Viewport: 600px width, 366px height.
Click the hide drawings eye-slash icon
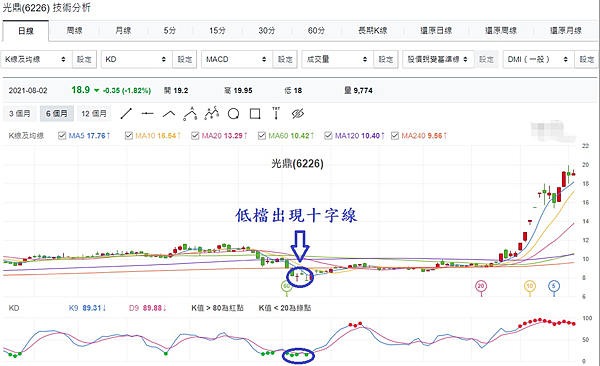pos(297,113)
